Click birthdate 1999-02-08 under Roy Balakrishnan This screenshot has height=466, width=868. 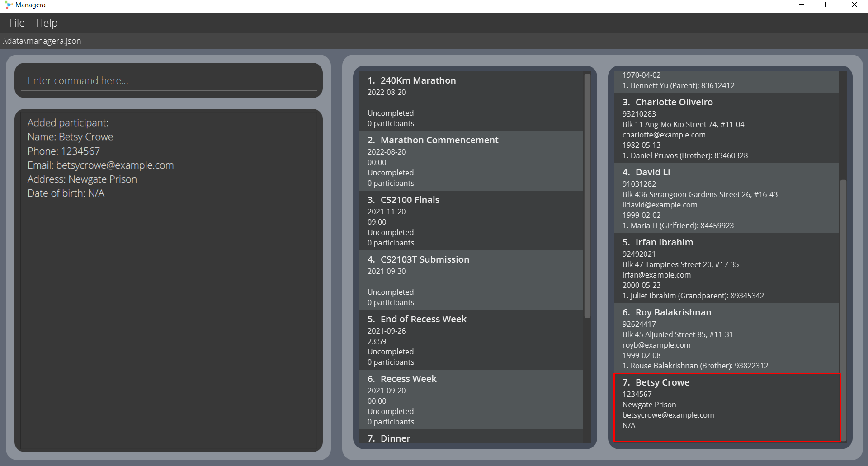(x=641, y=355)
